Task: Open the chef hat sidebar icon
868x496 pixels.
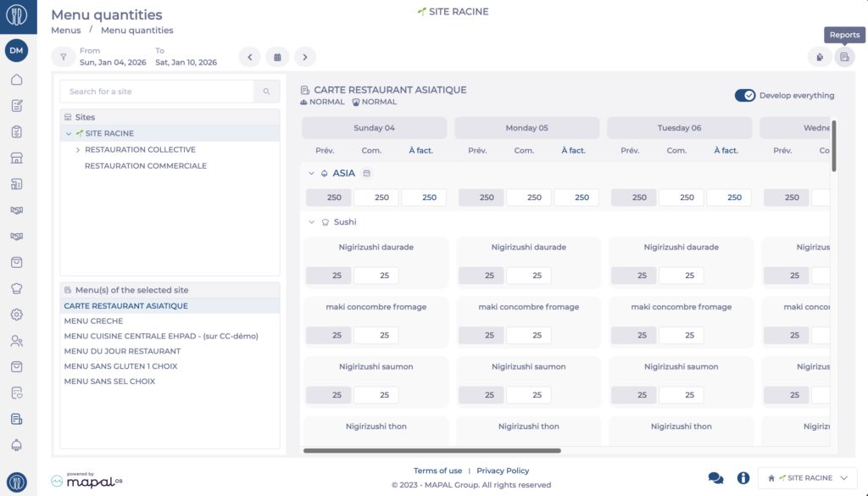Action: [17, 288]
